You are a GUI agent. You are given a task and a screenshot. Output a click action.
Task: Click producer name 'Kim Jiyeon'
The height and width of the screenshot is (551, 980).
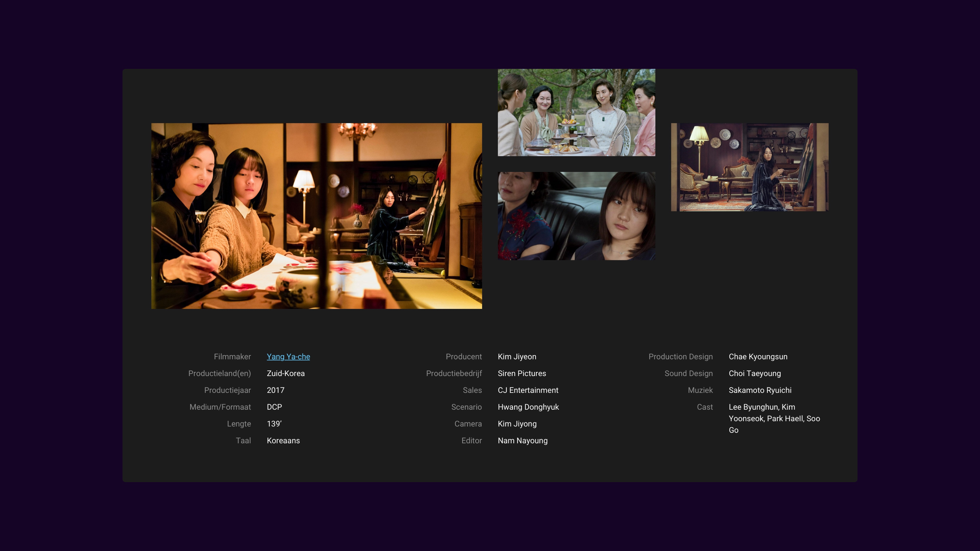pyautogui.click(x=517, y=357)
